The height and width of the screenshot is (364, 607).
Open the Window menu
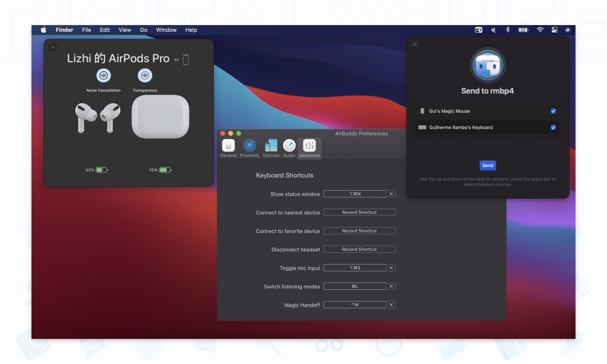coord(166,30)
